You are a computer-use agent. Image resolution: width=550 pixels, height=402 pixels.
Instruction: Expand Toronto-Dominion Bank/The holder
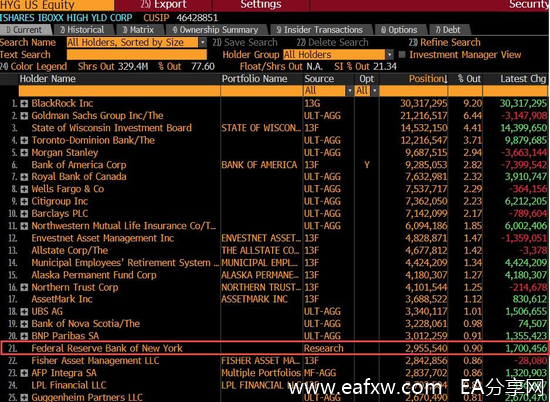tap(24, 140)
